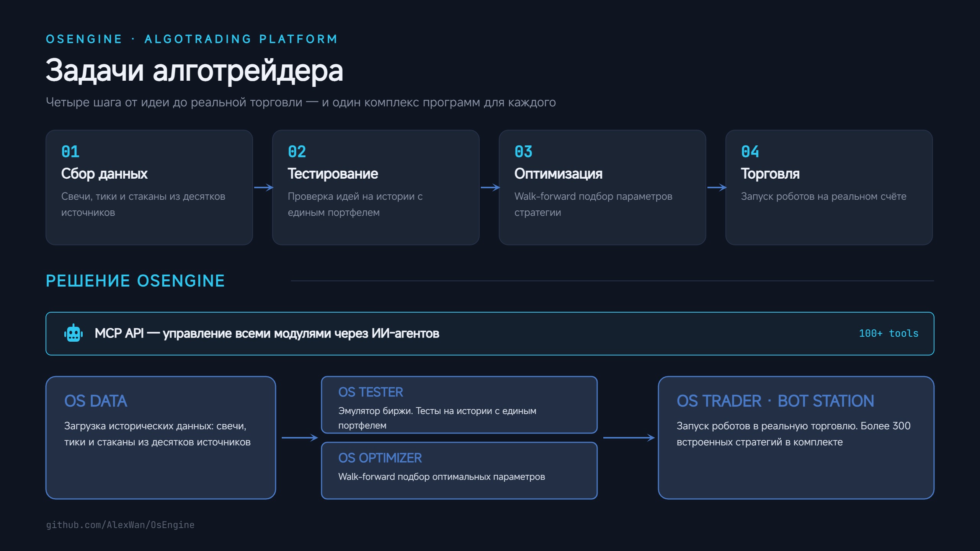This screenshot has width=980, height=551.
Task: Click the subtitle 'Четыре шага от идеи...'
Action: (x=301, y=102)
